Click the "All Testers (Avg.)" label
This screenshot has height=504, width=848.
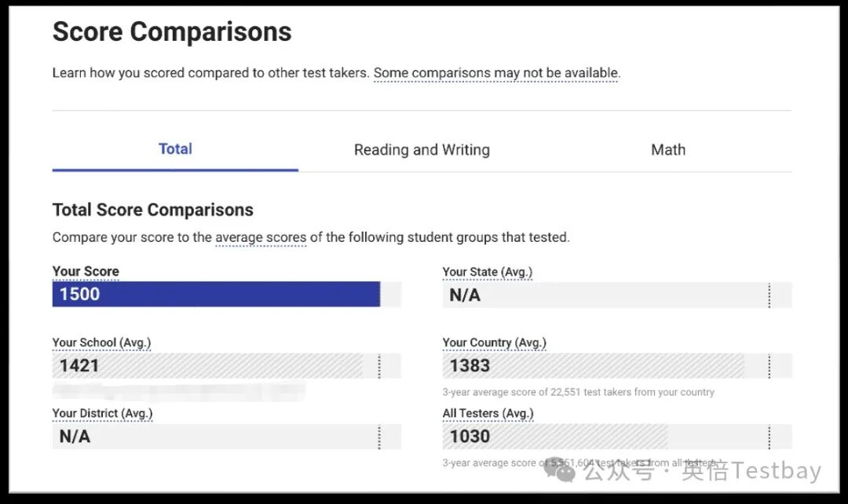(488, 413)
